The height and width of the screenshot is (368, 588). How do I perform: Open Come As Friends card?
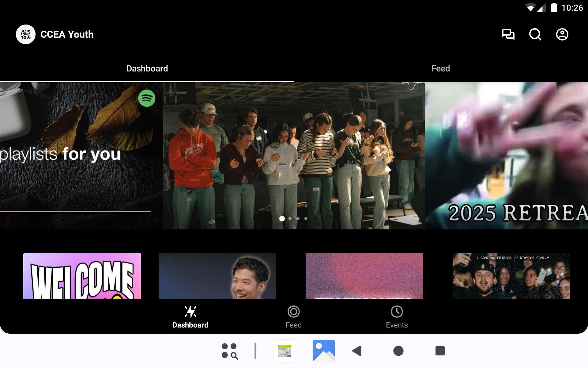tap(511, 276)
